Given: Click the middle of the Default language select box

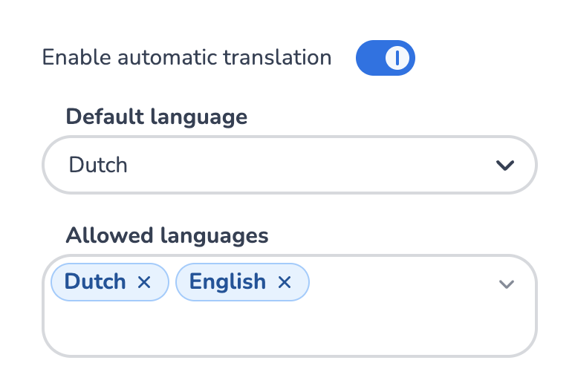Looking at the screenshot, I should (x=290, y=165).
